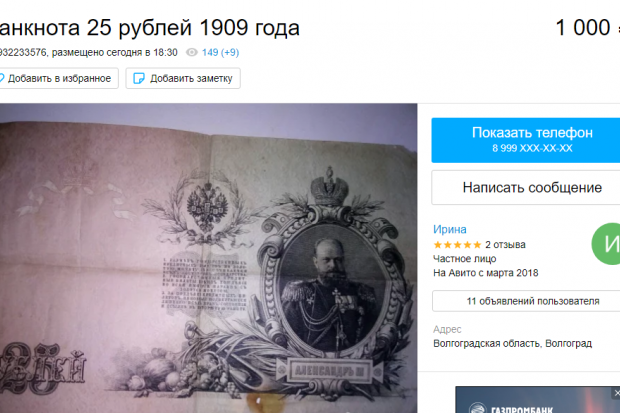Click the sticky note icon
Viewport: 620px width, 413px height.
(x=139, y=78)
